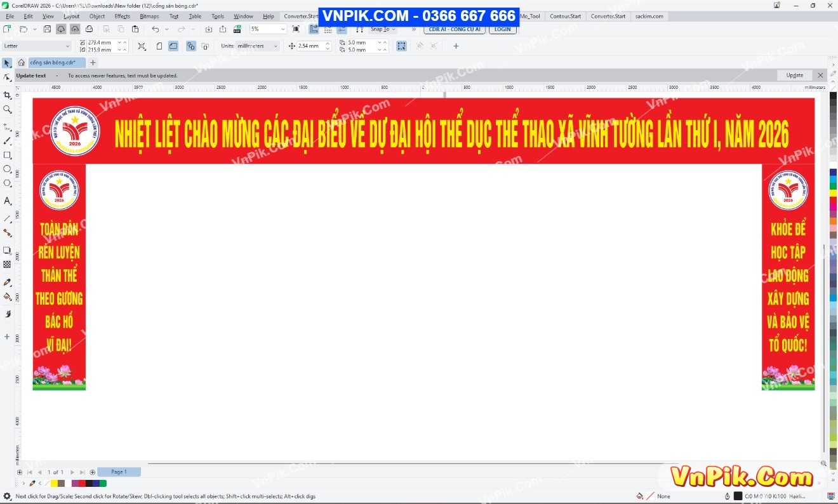838x504 pixels.
Task: Open the Snap To dropdown
Action: point(383,29)
